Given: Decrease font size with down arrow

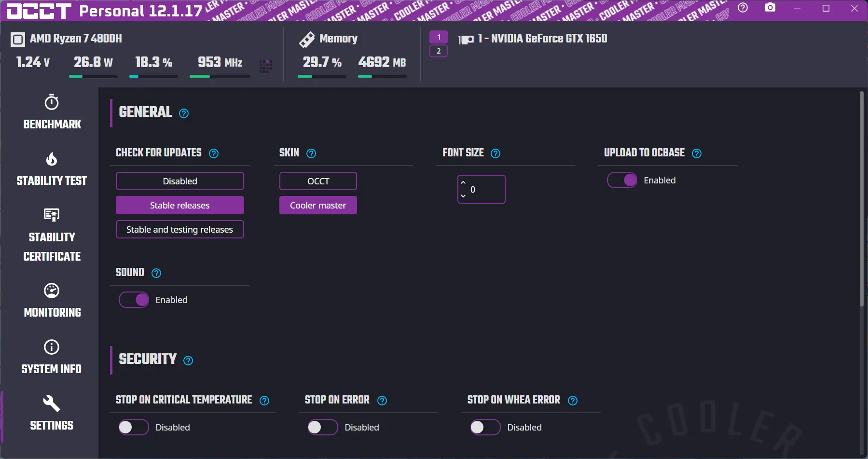Looking at the screenshot, I should click(463, 196).
